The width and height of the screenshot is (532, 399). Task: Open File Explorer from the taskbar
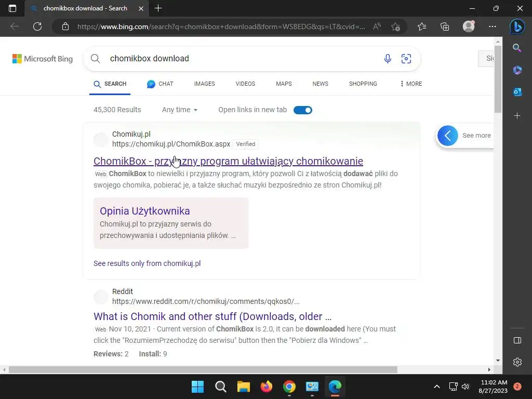click(x=243, y=387)
